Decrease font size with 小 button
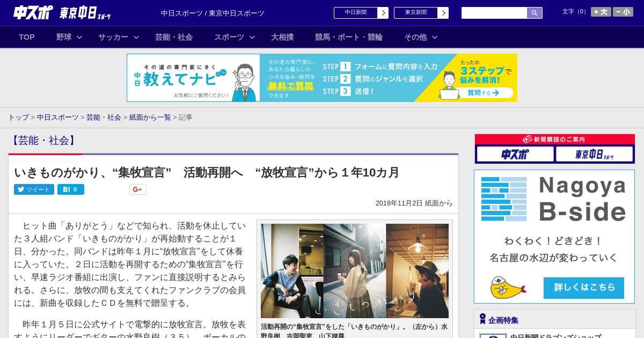Screen dimensions: 644x338 (623, 12)
